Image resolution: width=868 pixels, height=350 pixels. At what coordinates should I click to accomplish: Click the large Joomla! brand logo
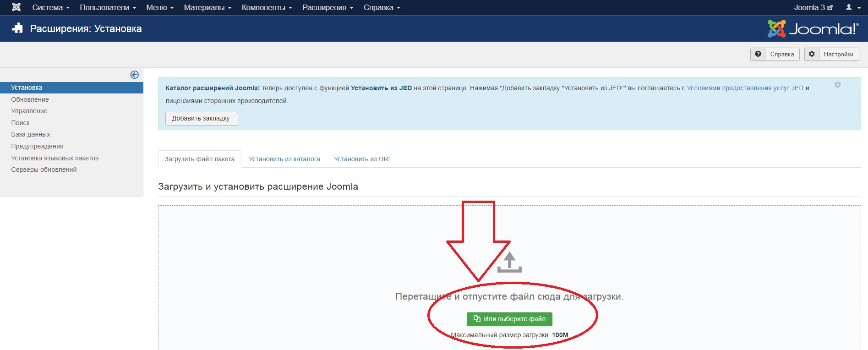[813, 28]
